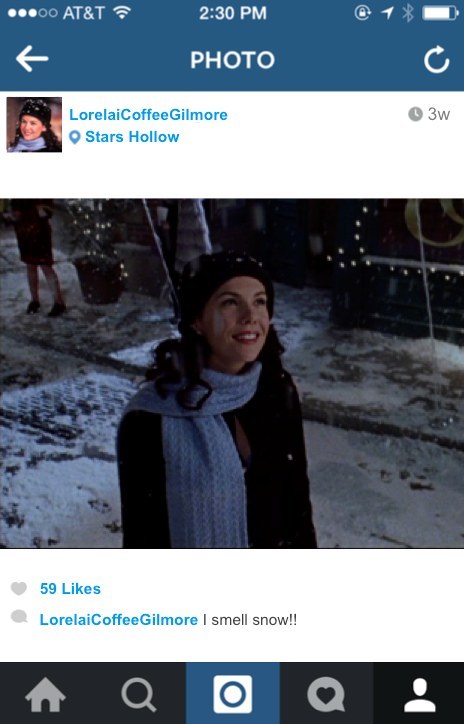Open the Home feed tab
464x724 pixels.
click(x=45, y=694)
